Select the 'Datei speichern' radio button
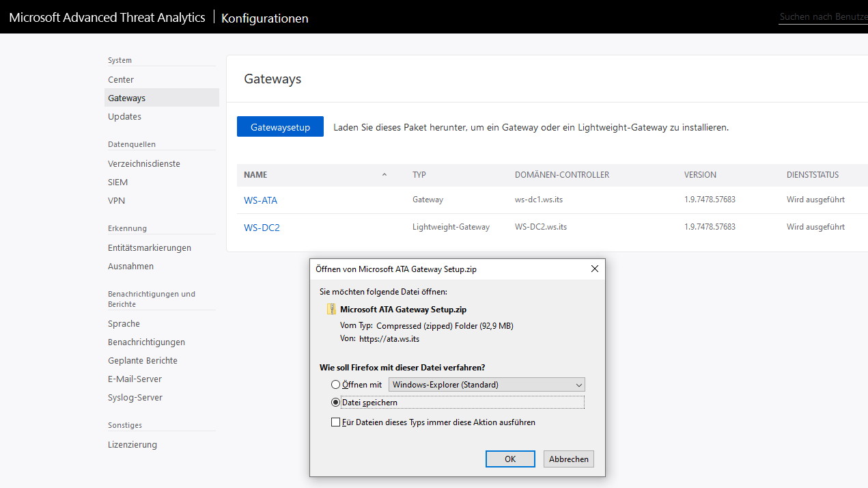 click(335, 403)
